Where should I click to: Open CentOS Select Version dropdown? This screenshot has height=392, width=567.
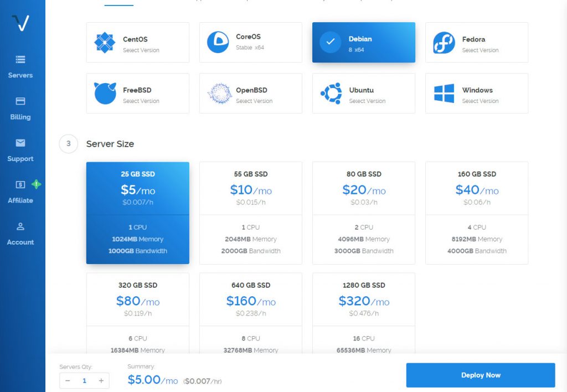pyautogui.click(x=141, y=50)
